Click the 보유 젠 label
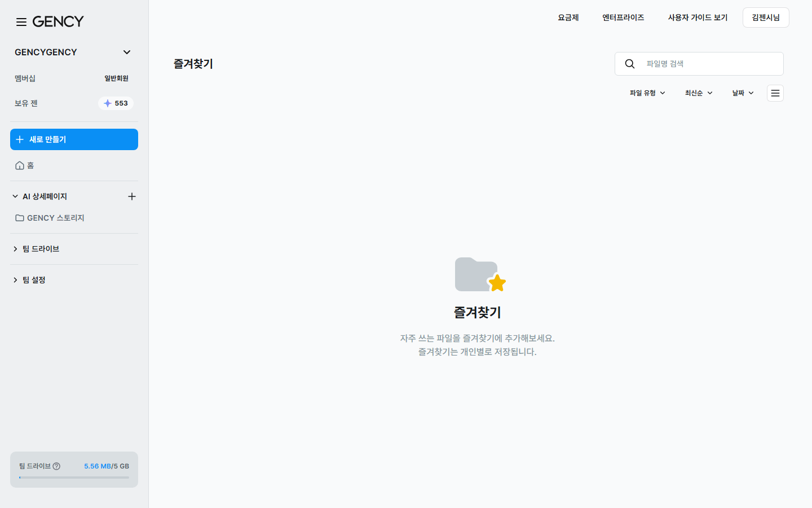812x508 pixels. (x=26, y=103)
